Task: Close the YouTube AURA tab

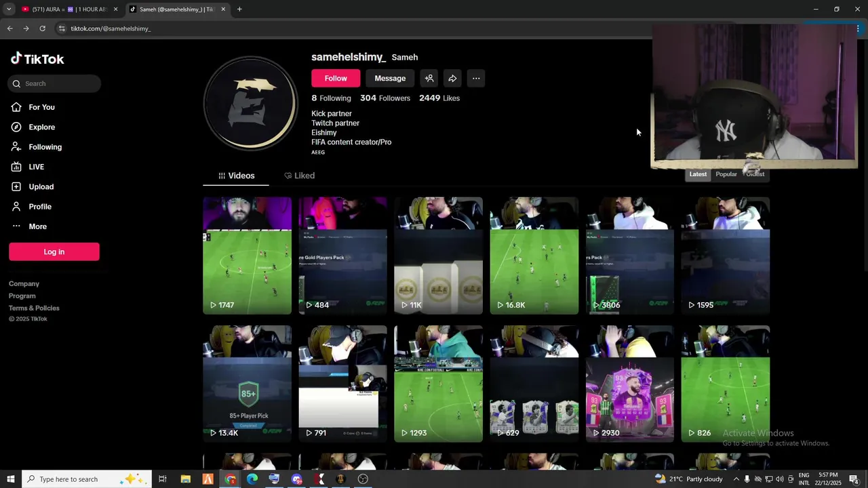Action: click(x=115, y=9)
